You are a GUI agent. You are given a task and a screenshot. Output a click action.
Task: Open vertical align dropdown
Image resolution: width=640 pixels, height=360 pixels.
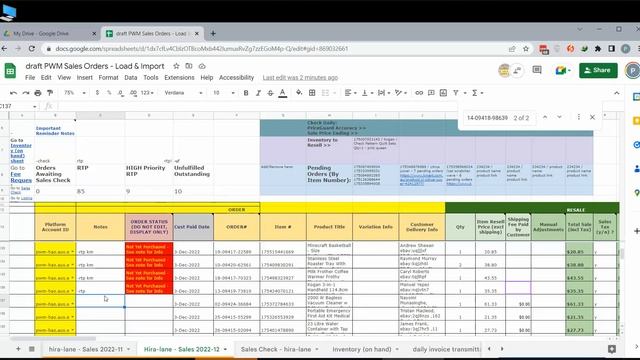tap(367, 93)
